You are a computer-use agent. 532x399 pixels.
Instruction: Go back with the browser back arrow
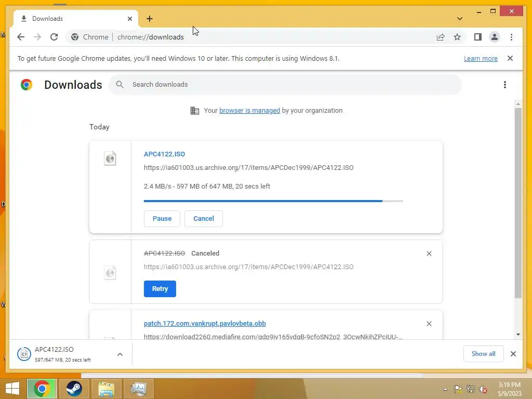pyautogui.click(x=21, y=37)
